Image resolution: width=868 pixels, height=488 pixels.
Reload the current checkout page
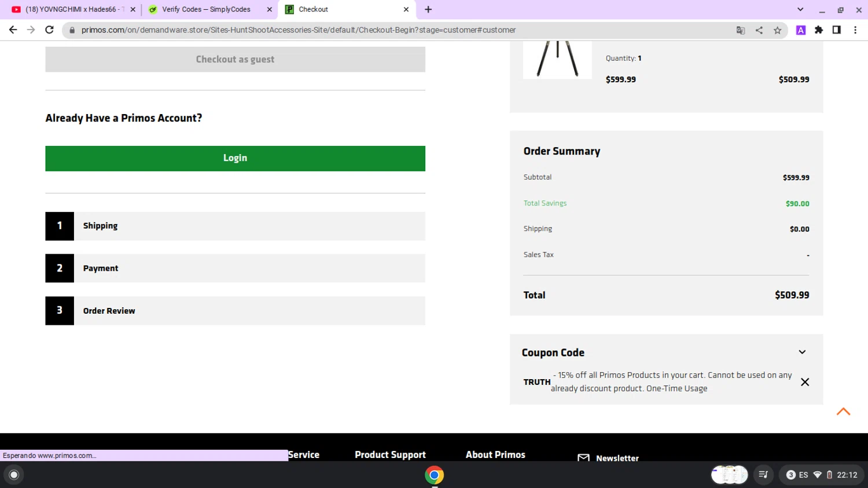[x=49, y=30]
